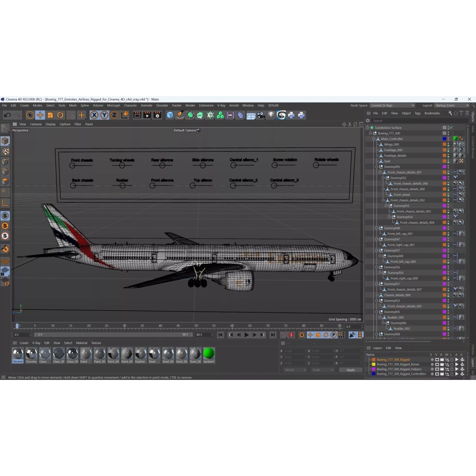The width and height of the screenshot is (476, 476).
Task: Add a Light object
Action: coord(271,115)
